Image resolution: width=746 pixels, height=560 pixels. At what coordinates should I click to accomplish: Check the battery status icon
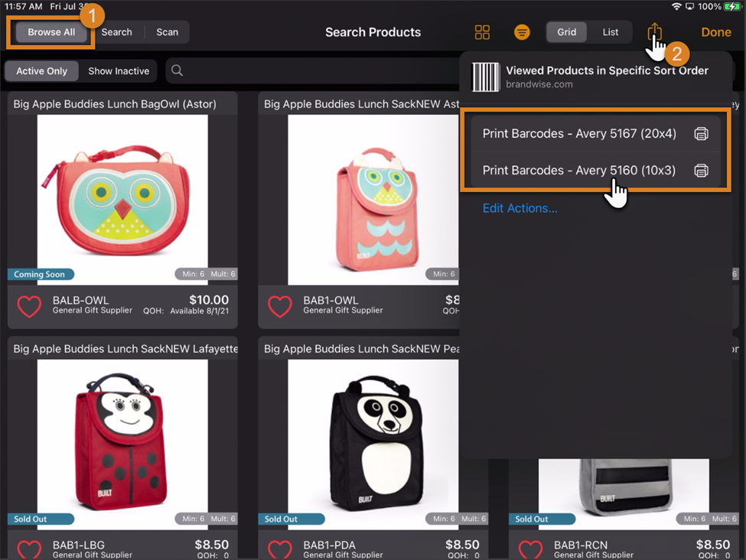(731, 7)
